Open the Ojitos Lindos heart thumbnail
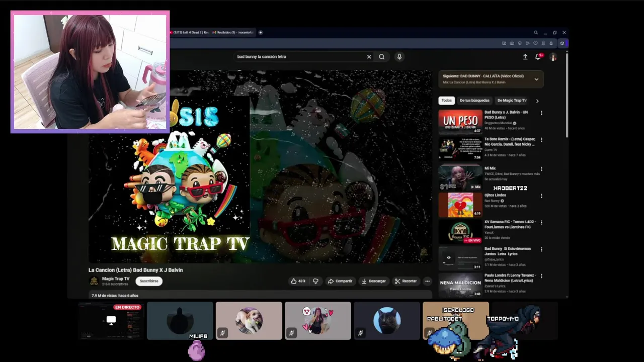This screenshot has width=644, height=362. (x=460, y=204)
